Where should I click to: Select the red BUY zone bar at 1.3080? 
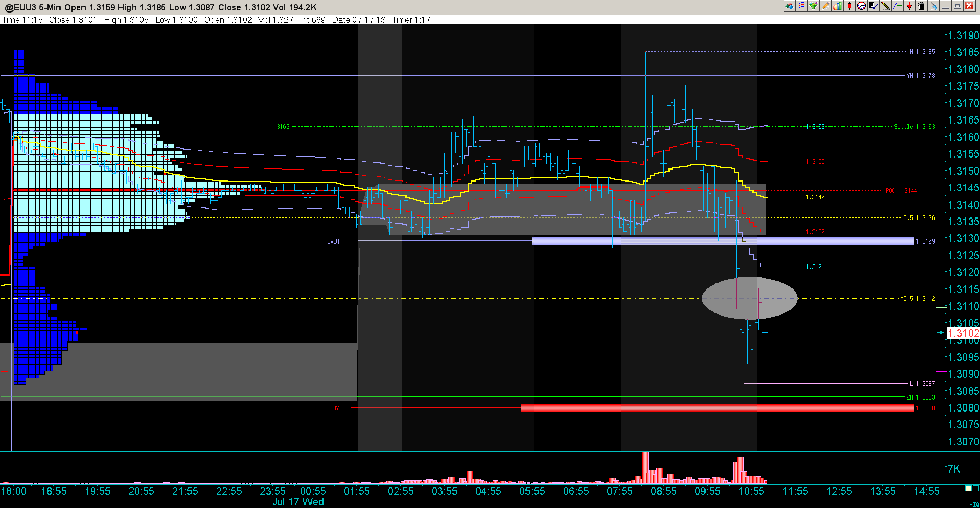point(718,408)
